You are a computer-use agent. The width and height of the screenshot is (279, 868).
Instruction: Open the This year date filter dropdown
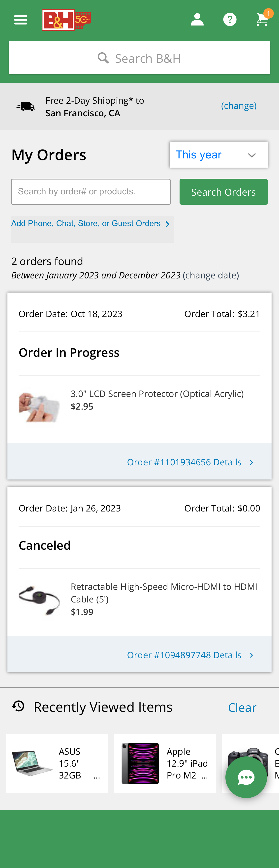(x=218, y=154)
